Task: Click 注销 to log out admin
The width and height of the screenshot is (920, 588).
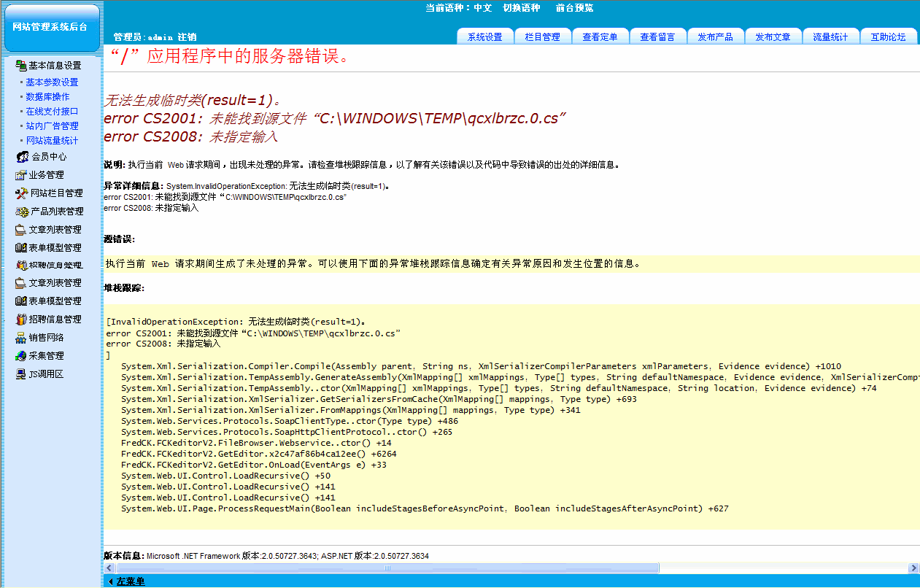Action: pos(187,37)
